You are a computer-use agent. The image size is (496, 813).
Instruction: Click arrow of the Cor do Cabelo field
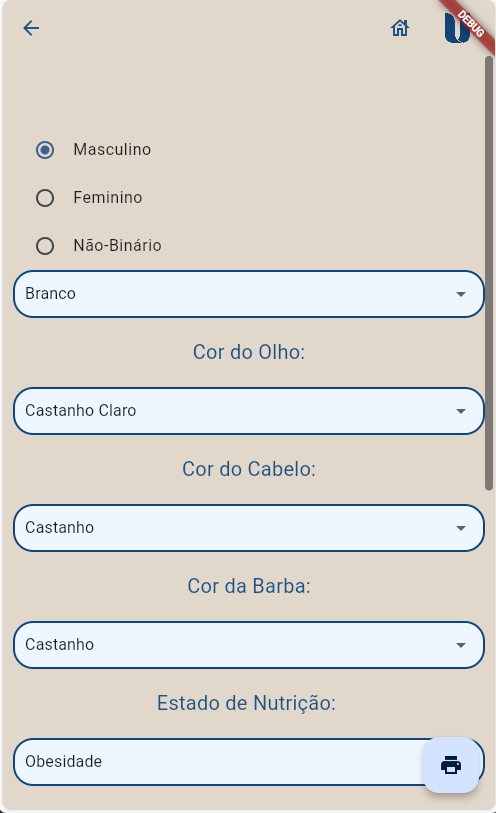tap(461, 528)
